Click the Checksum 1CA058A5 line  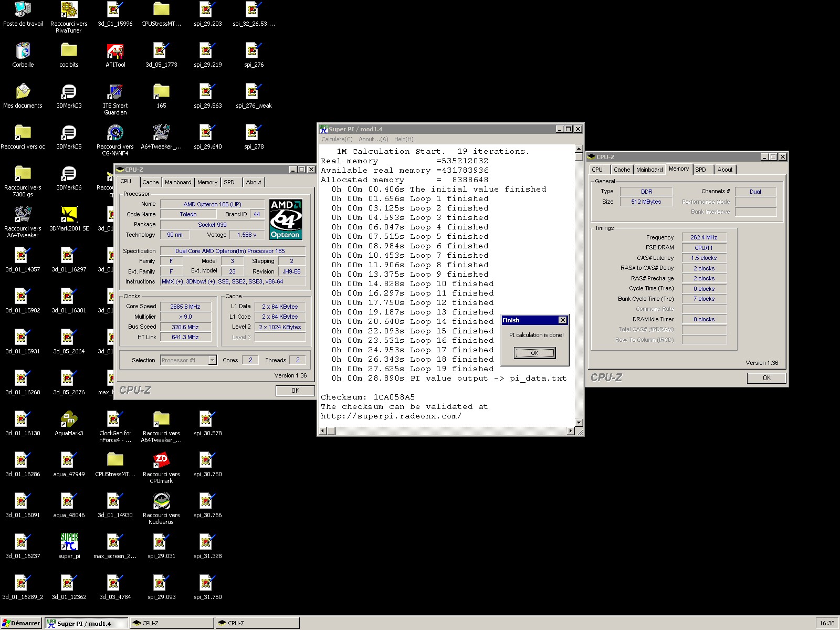368,397
